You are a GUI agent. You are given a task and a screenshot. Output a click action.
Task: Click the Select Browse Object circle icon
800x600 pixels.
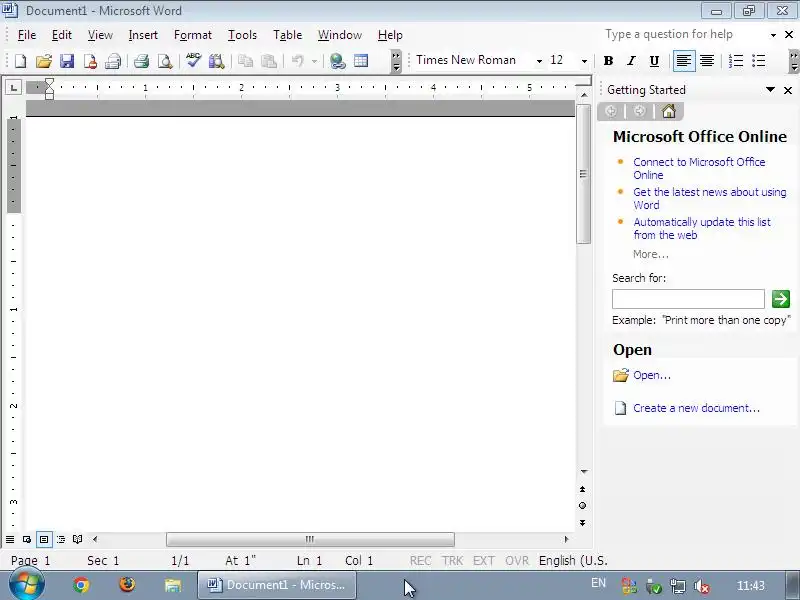pyautogui.click(x=582, y=506)
